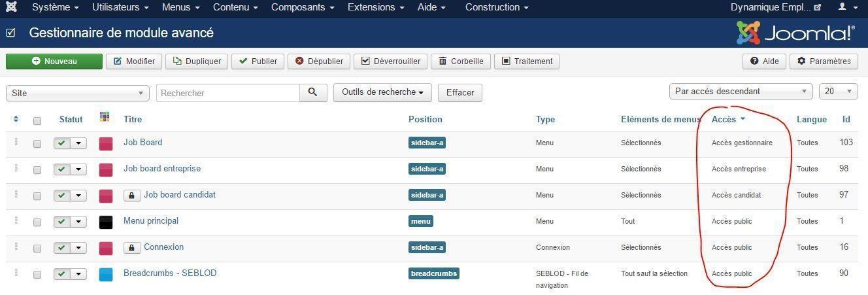Click the sidebar-a badge in Job Board row
Image resolution: width=868 pixels, height=295 pixels.
[x=427, y=143]
